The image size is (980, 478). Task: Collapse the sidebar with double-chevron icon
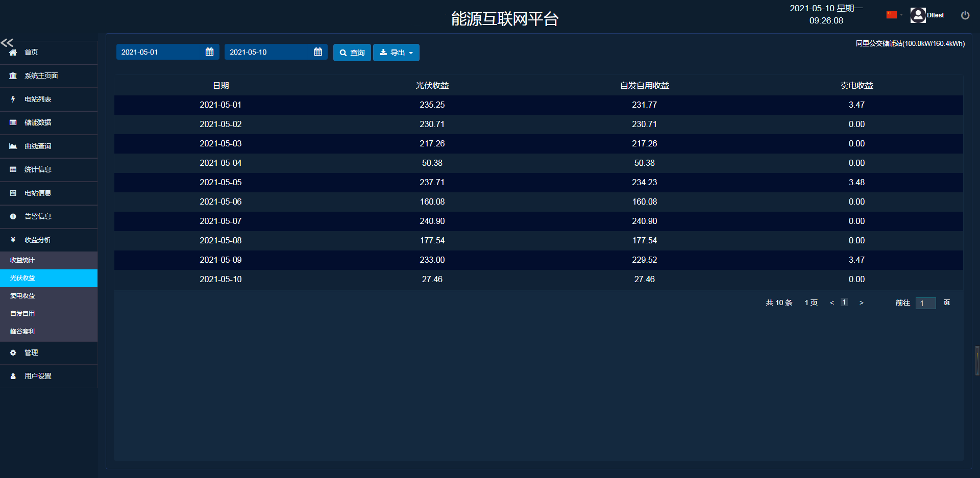click(7, 43)
